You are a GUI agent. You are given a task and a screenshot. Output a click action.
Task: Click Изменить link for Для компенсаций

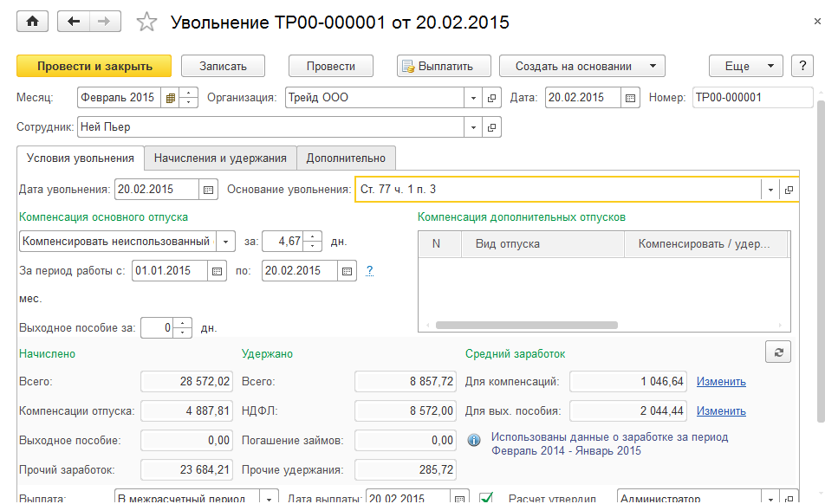(x=721, y=381)
